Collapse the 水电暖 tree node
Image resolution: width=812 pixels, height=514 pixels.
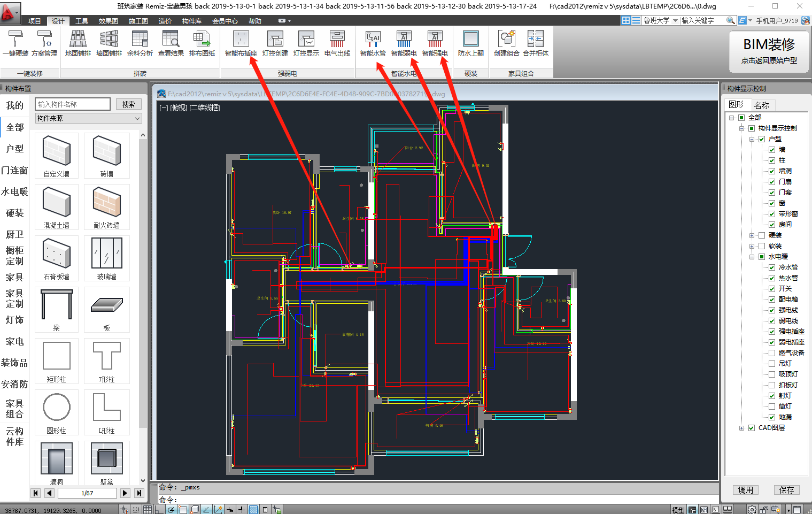(x=752, y=257)
